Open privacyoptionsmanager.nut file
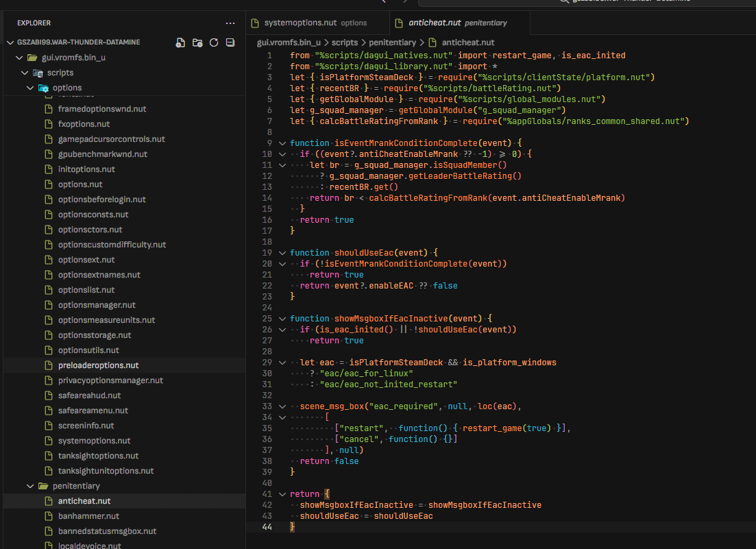 coord(124,380)
